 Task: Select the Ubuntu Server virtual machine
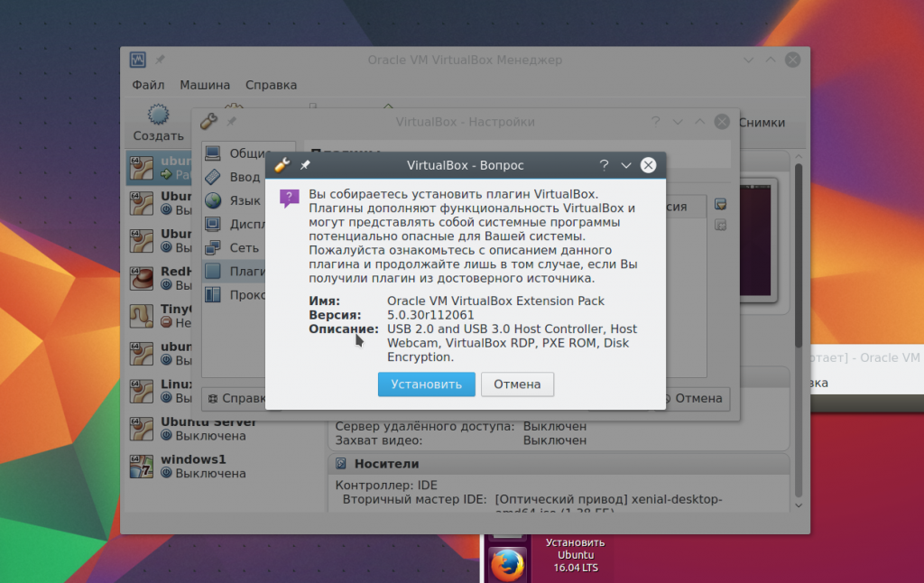224,429
